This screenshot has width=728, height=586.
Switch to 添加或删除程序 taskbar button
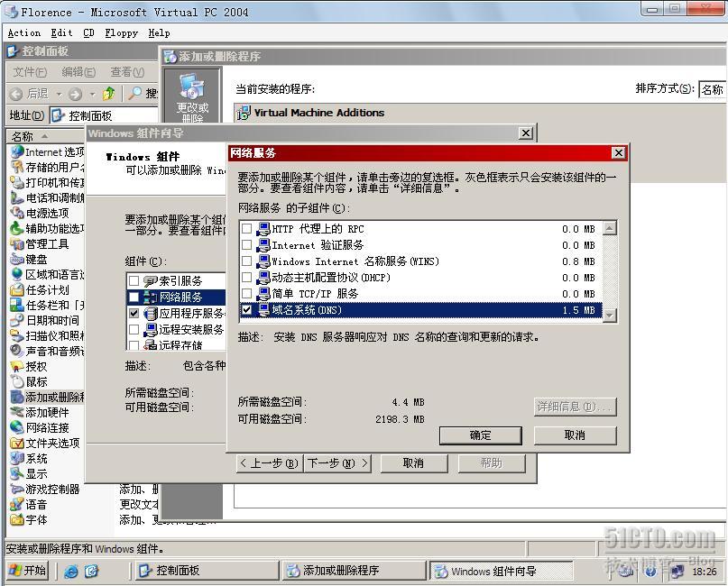pos(354,571)
